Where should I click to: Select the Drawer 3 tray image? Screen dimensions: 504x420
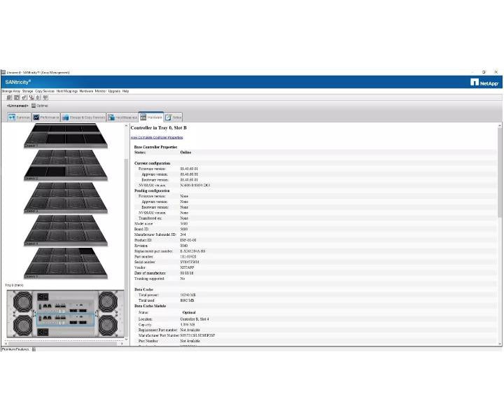tap(66, 197)
